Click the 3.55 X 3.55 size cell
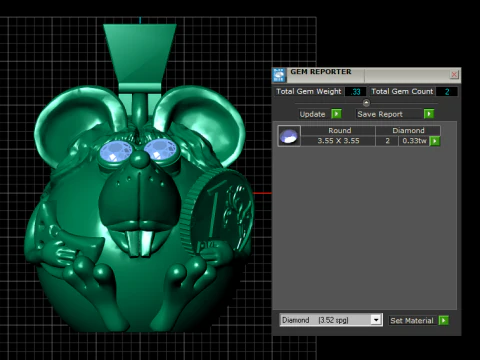Viewport: 480px width, 360px height. tap(338, 141)
